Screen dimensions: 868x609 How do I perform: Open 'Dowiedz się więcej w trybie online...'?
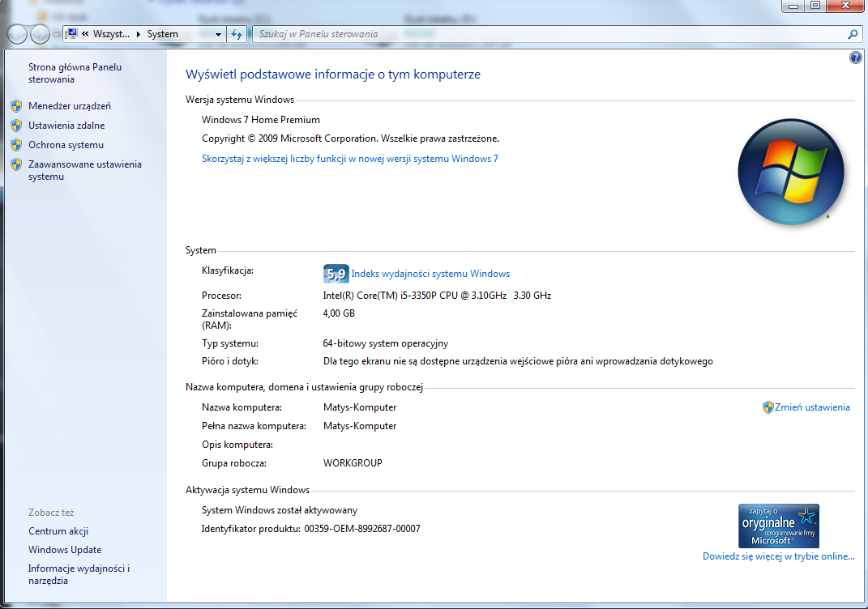[x=778, y=556]
